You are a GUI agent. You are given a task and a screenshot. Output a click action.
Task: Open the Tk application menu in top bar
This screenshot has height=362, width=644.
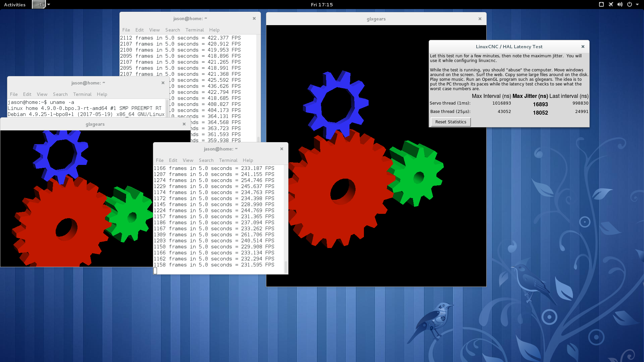41,5
